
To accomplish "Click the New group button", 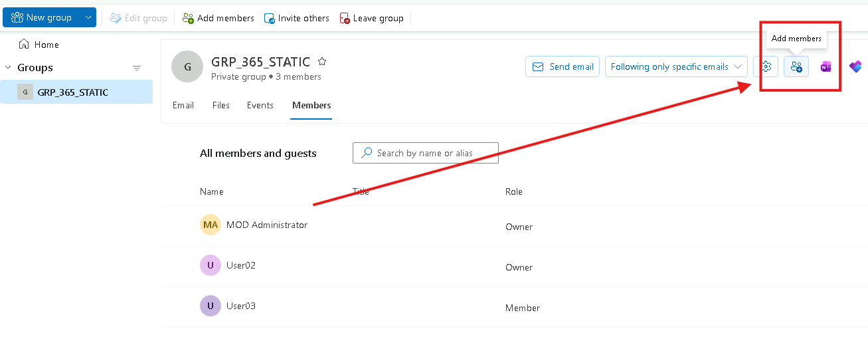I will tap(42, 18).
